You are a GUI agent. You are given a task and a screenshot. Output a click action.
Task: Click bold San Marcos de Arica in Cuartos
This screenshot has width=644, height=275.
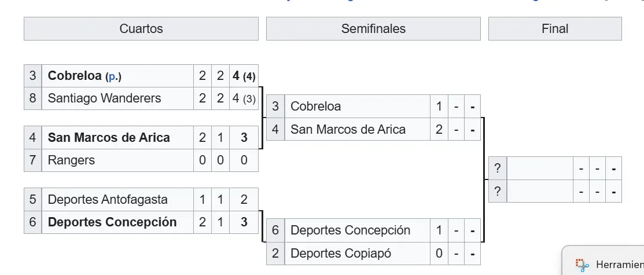tap(109, 138)
